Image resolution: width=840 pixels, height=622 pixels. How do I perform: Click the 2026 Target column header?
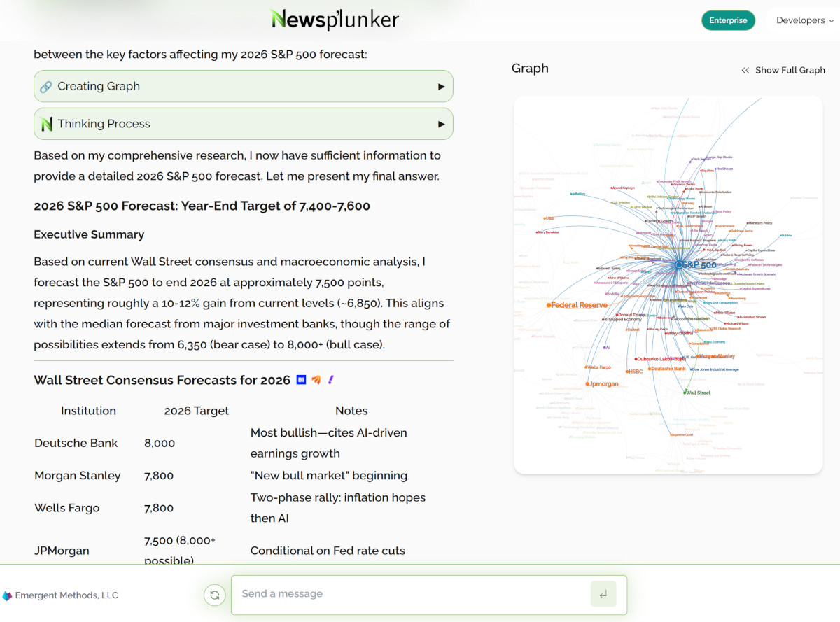coord(197,411)
